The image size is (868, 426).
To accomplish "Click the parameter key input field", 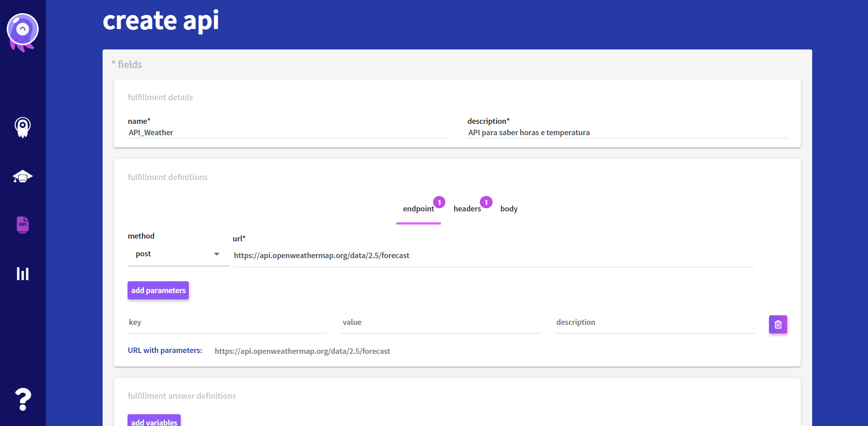I will 227,322.
